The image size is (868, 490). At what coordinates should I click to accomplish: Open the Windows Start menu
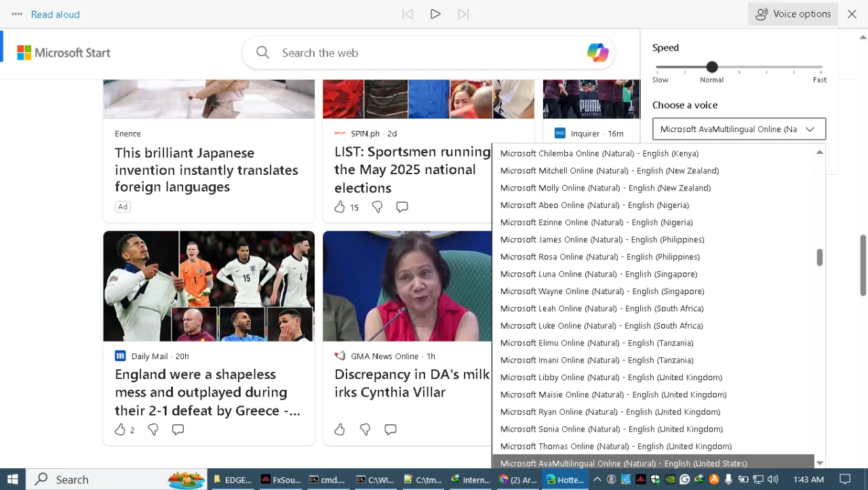point(13,479)
